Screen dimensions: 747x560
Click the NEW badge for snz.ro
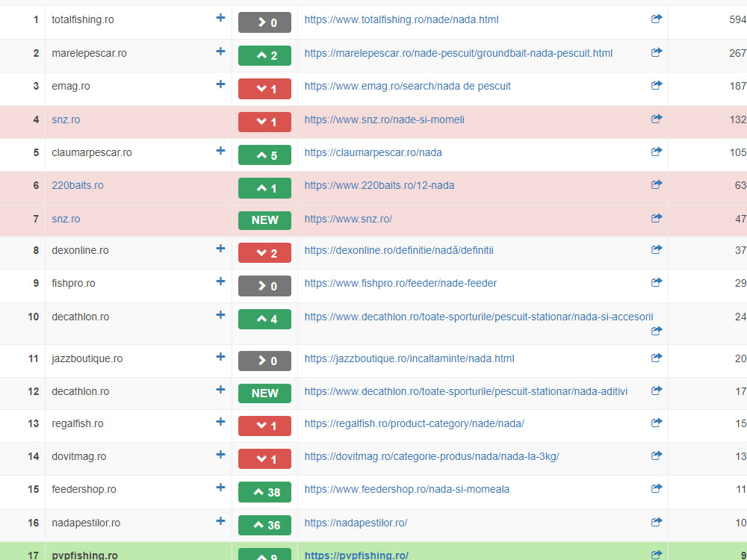(x=264, y=220)
